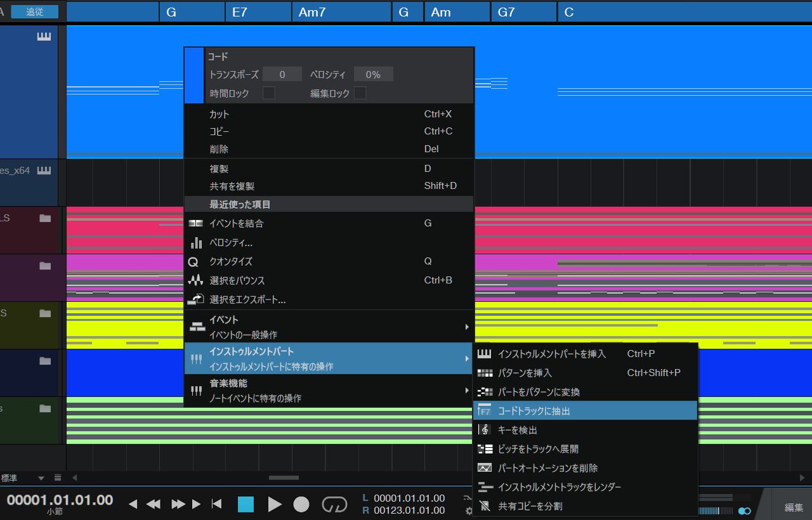The image size is (812, 520).
Task: Click keyboard icon next to インストゥルメントパートを挿入
Action: tap(485, 353)
